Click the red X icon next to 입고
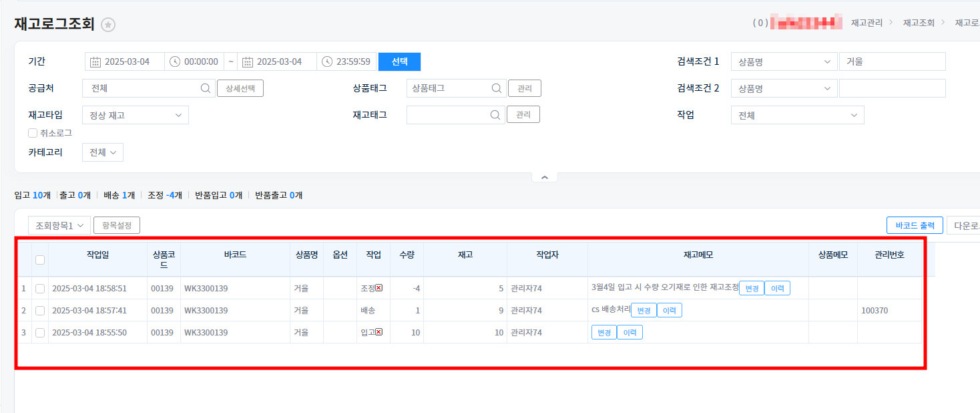This screenshot has width=980, height=413. tap(379, 332)
